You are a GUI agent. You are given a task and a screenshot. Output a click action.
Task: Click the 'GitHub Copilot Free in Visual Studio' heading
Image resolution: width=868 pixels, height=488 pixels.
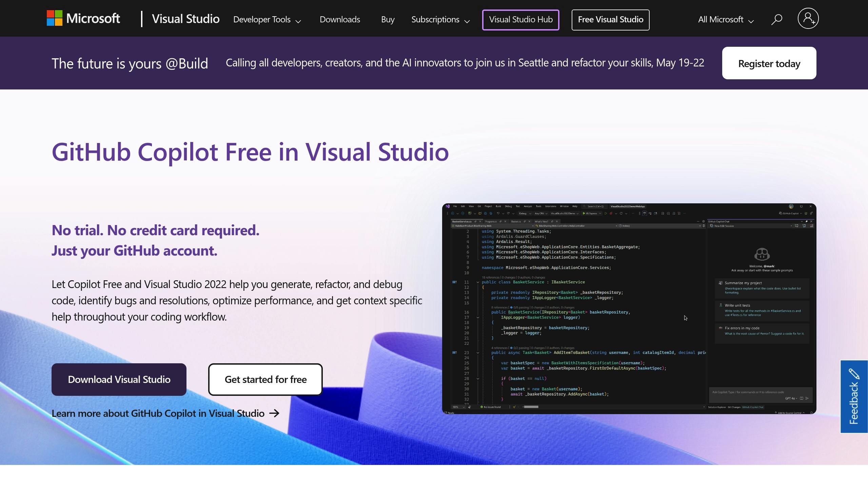click(x=250, y=152)
